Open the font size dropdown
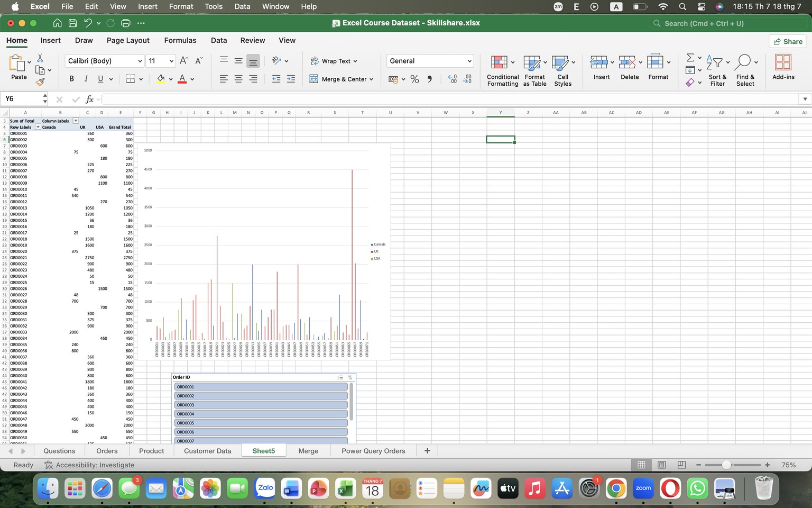812x508 pixels. click(x=171, y=61)
